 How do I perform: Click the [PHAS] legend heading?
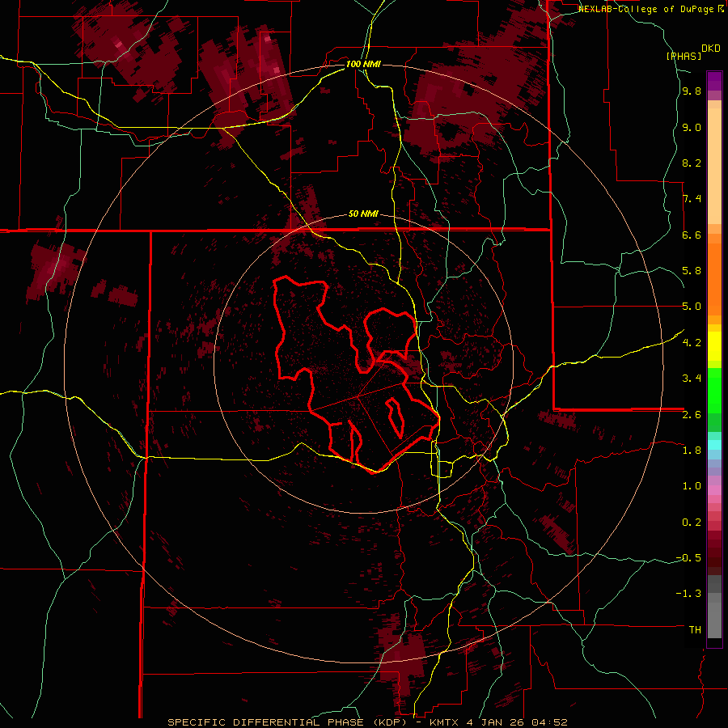click(x=684, y=56)
